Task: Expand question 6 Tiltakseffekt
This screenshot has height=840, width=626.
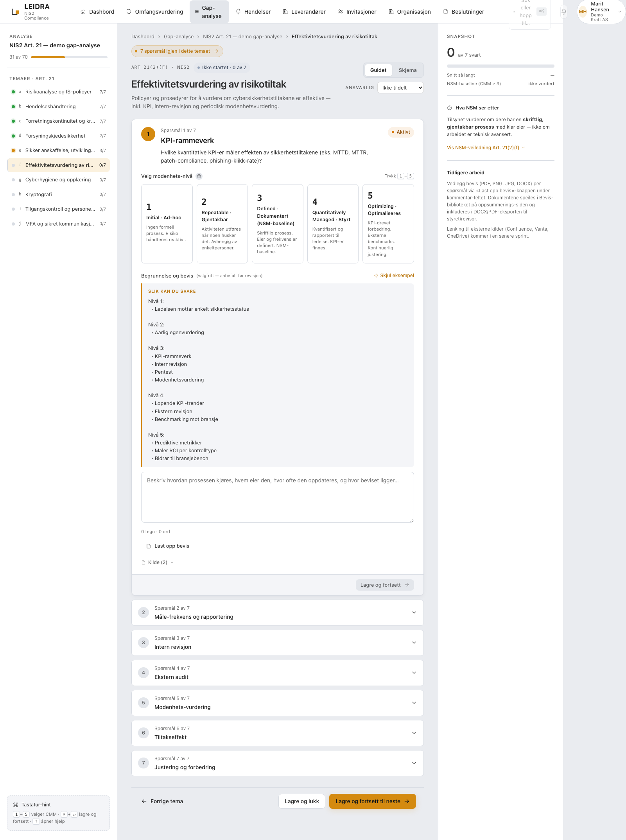Action: pos(278,733)
